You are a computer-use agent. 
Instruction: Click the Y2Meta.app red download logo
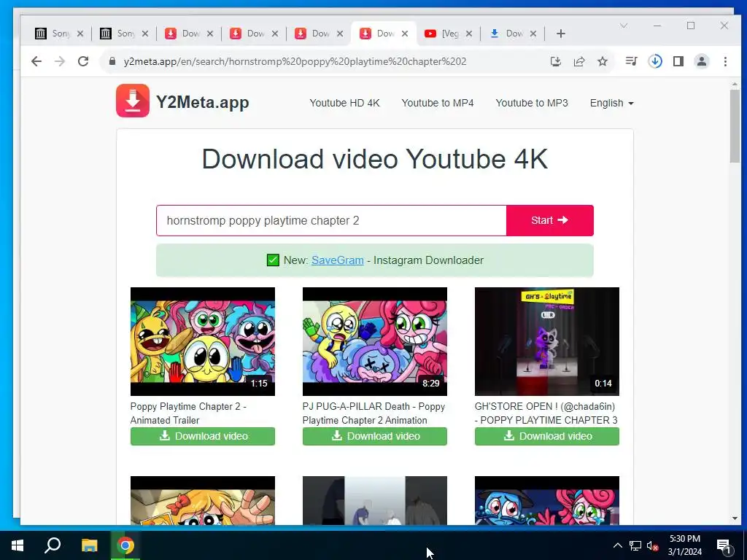(x=133, y=101)
